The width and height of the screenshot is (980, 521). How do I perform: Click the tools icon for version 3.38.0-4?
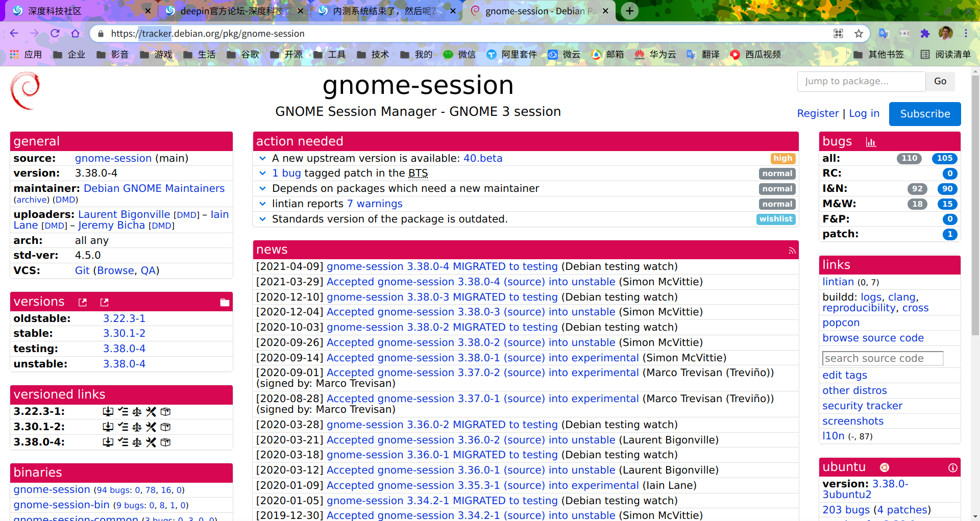tap(151, 442)
